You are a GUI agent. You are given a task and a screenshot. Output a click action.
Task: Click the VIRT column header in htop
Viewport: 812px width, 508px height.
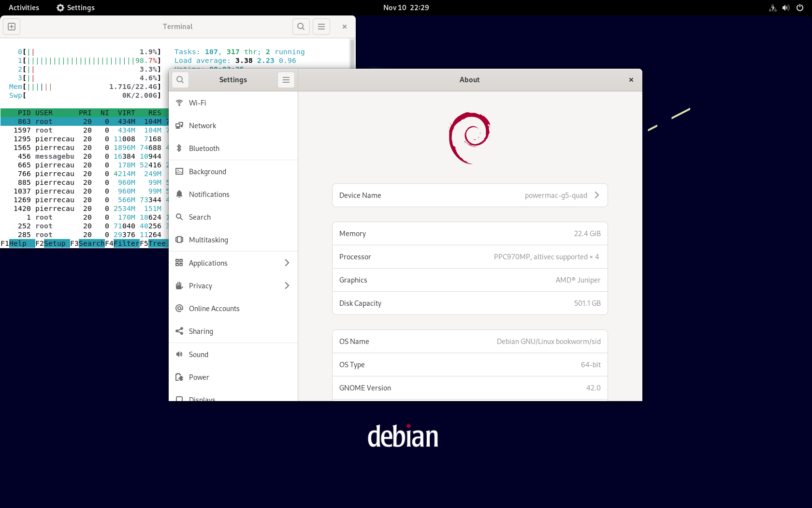coord(127,113)
